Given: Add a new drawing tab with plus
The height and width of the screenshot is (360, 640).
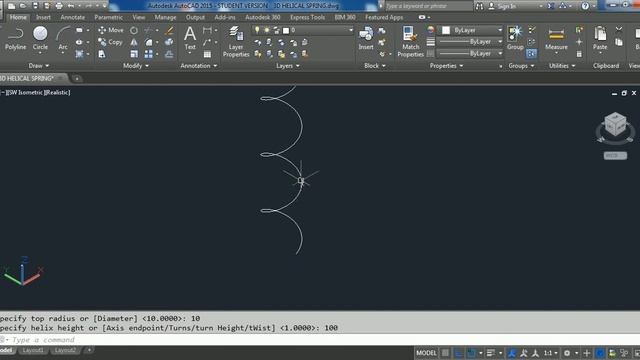Looking at the screenshot, I should (77, 78).
